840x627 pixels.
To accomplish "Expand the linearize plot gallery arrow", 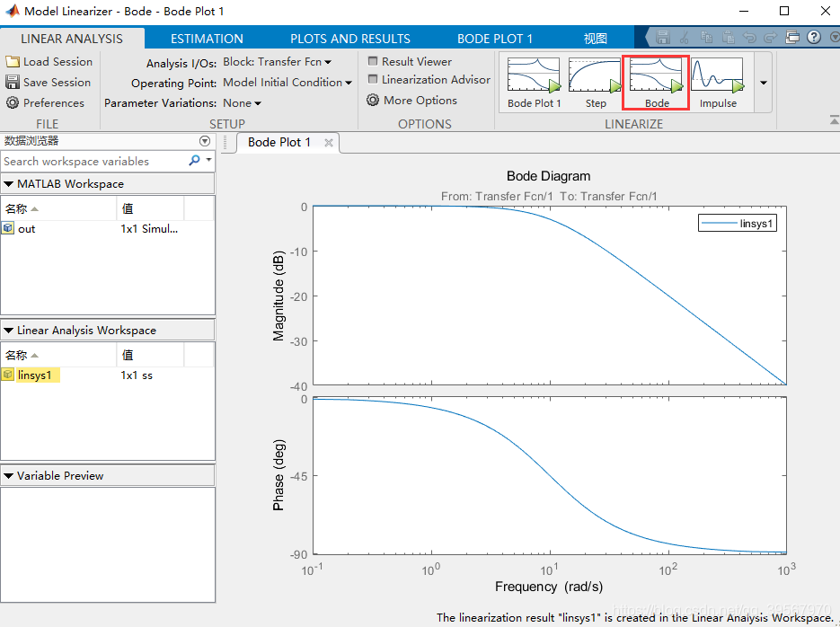I will click(x=764, y=83).
